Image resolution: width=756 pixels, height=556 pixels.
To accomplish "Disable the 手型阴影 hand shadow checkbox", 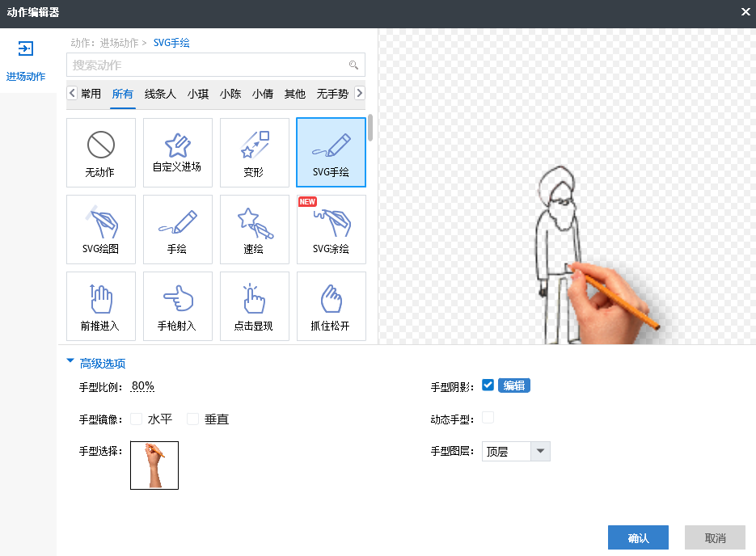I will coord(488,385).
